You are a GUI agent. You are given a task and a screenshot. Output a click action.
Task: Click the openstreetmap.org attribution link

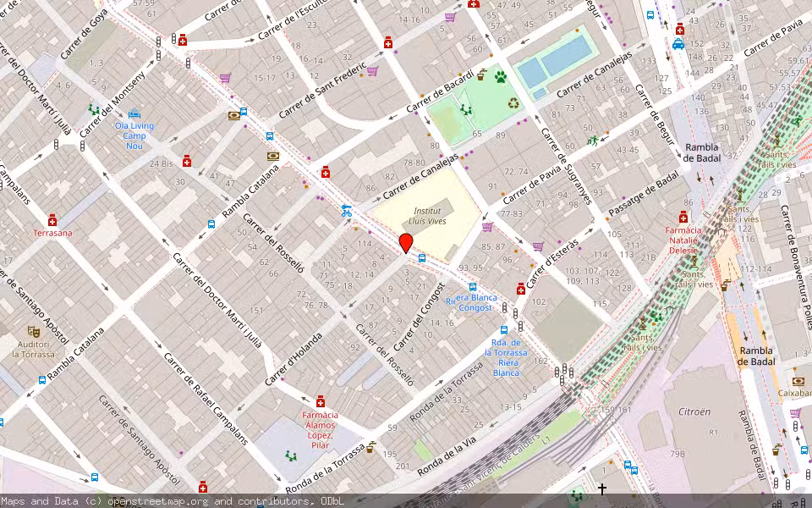pos(142,501)
